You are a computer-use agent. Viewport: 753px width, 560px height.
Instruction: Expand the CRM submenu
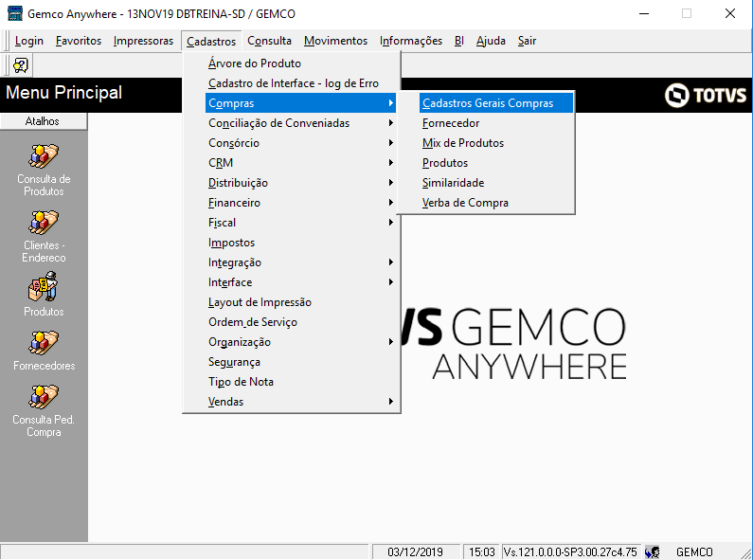[x=291, y=163]
